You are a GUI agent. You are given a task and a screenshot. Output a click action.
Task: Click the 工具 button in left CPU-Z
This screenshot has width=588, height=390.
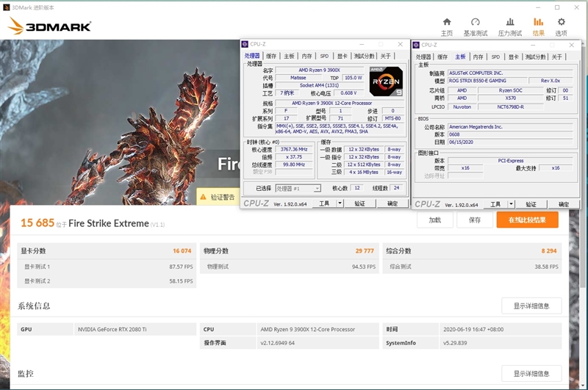324,203
